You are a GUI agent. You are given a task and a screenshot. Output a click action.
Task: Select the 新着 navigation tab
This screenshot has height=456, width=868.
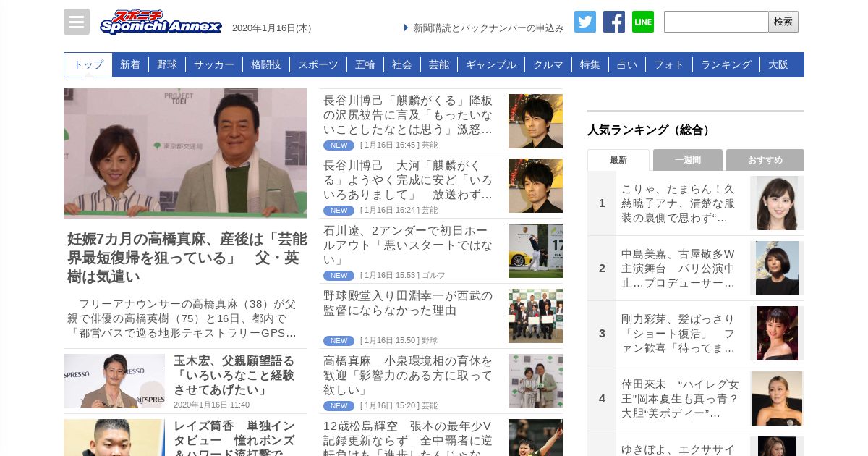[130, 64]
